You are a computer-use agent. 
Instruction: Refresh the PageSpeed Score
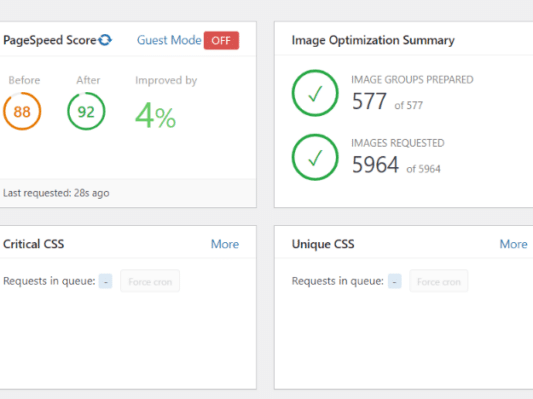105,40
